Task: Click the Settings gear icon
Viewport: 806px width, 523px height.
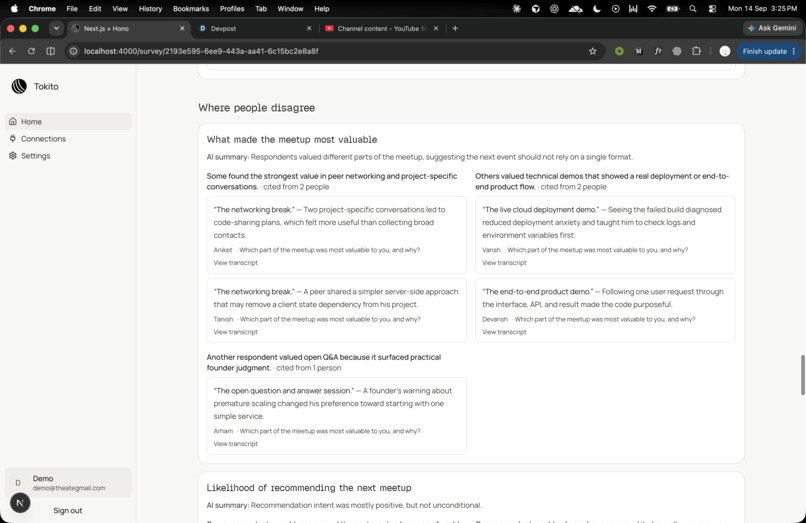Action: pos(13,155)
